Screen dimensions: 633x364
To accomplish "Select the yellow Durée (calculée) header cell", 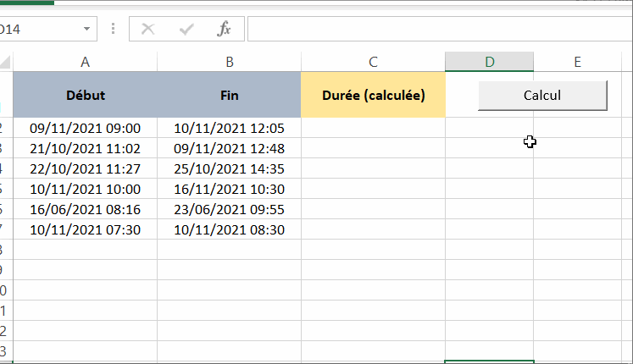I will pos(373,95).
